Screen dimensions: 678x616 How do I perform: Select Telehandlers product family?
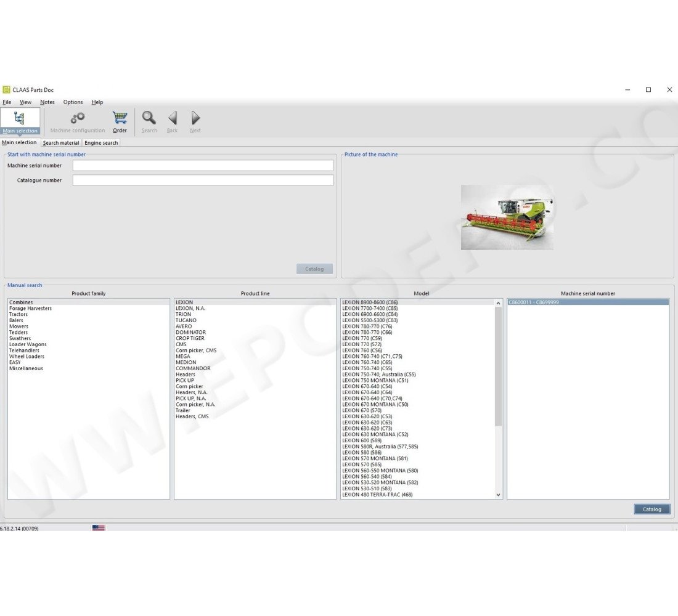89,351
